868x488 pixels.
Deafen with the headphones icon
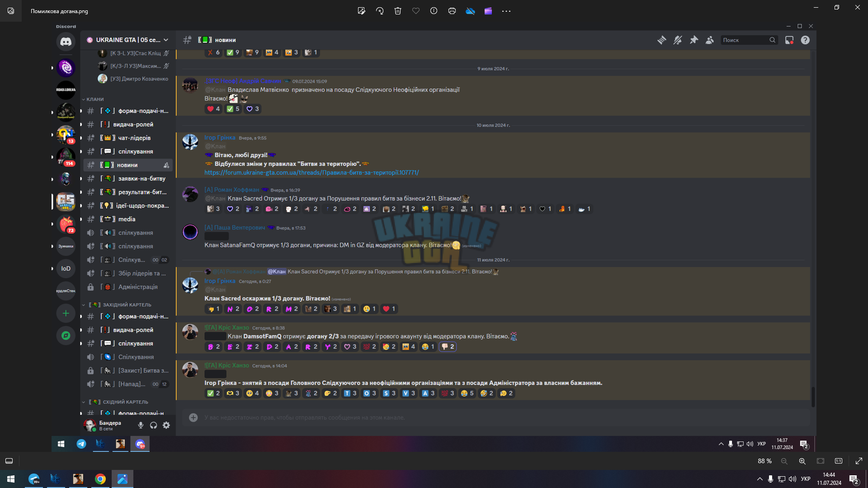click(x=154, y=425)
